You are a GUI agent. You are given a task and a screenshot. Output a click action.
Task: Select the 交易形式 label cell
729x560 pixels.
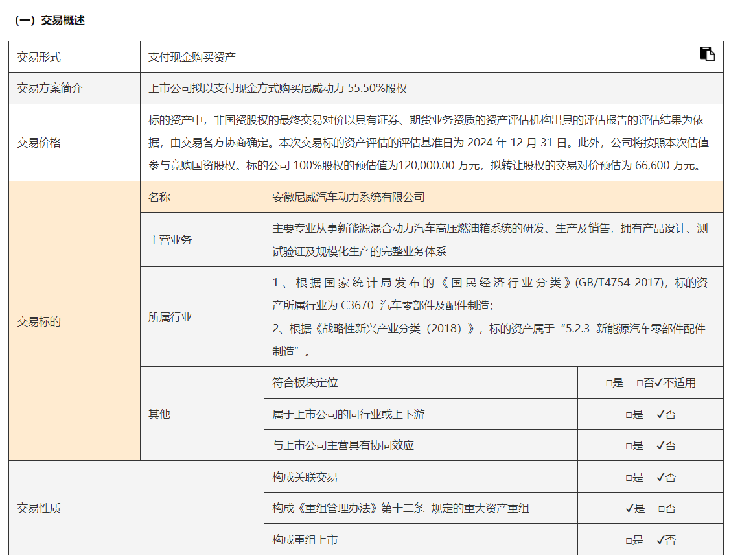click(75, 57)
